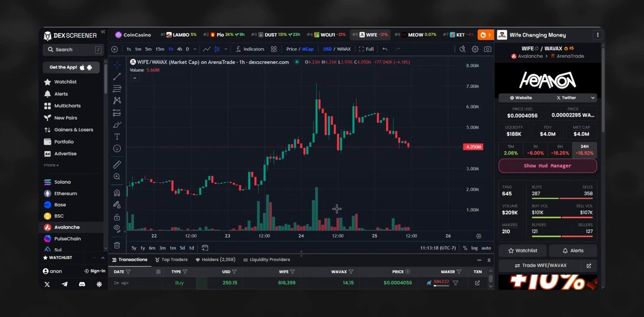Click the Show Hud Manager button
This screenshot has height=317, width=644.
pyautogui.click(x=547, y=166)
